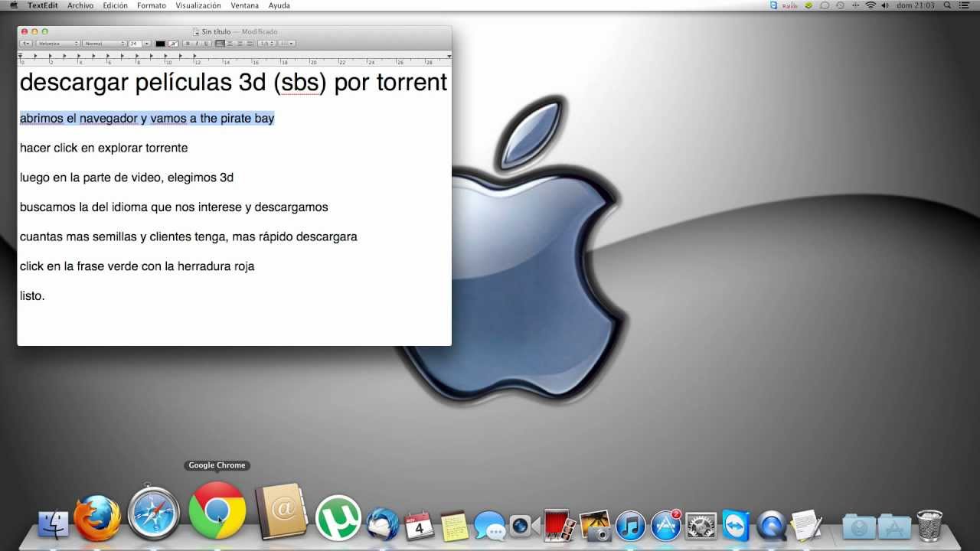Launch Safari from the Dock
Screen dimensions: 980x551
(153, 514)
